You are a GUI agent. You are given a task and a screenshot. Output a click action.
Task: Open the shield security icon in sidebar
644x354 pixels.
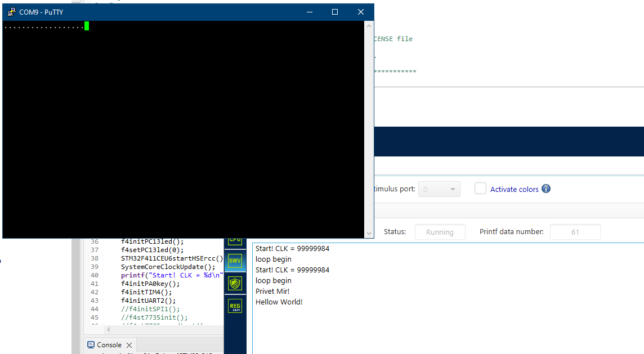[235, 283]
